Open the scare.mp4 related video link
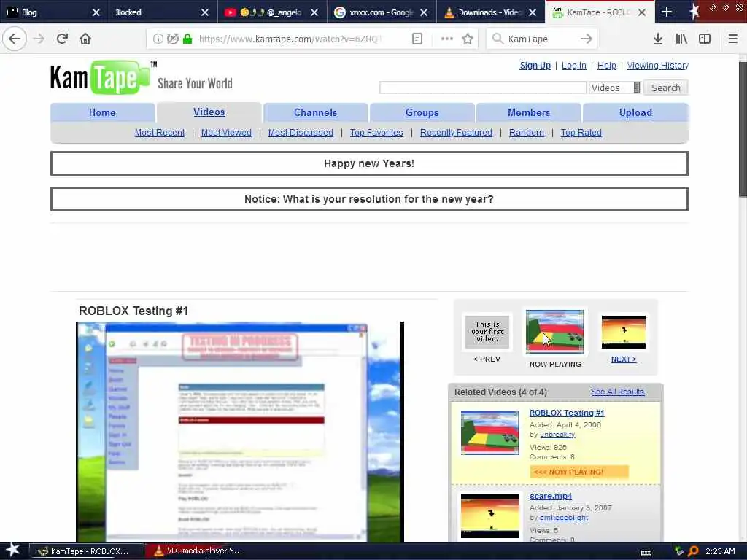The width and height of the screenshot is (747, 560). [551, 496]
